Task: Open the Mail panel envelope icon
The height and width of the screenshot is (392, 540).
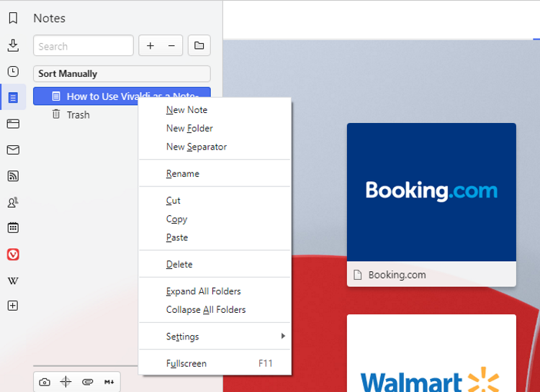Action: point(13,150)
